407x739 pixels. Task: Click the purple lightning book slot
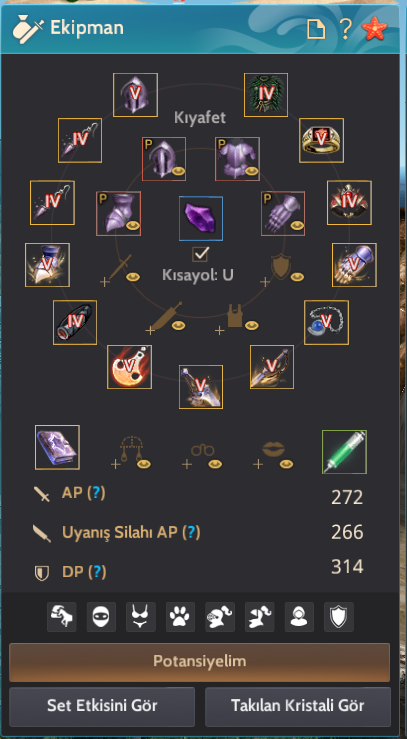[57, 447]
